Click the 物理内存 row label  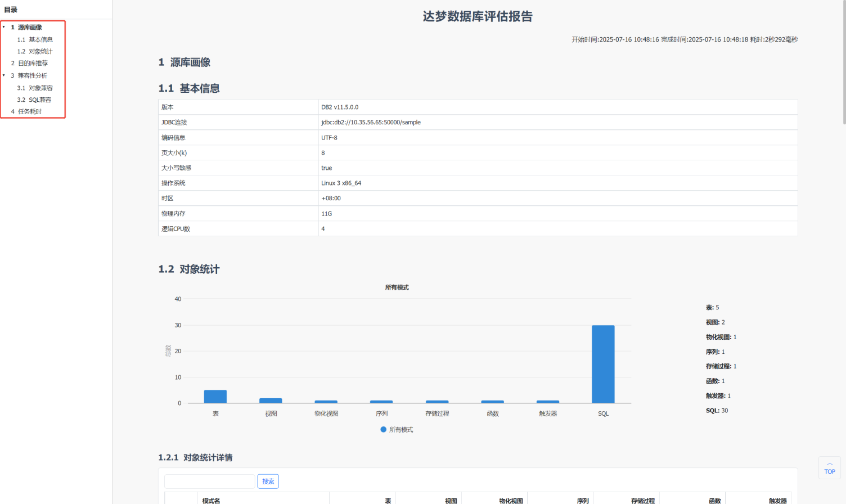173,214
